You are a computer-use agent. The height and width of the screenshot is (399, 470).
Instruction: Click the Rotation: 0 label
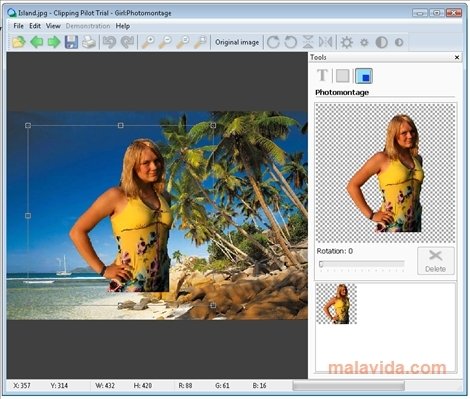335,251
